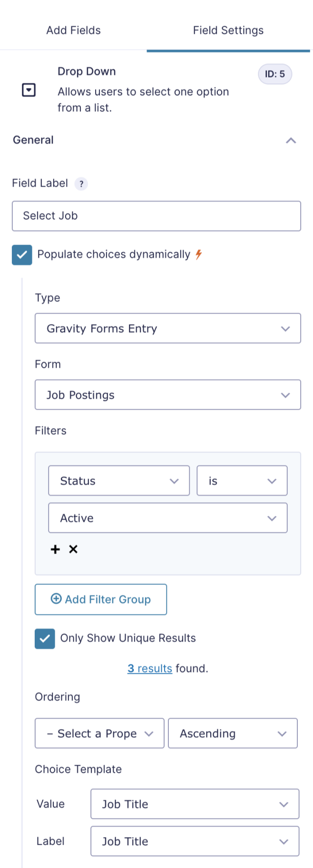The width and height of the screenshot is (313, 868).
Task: Uncheck Populate choices dynamically
Action: click(x=22, y=255)
